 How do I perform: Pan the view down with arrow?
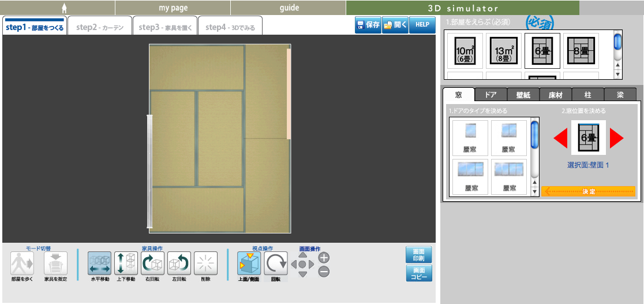[302, 274]
